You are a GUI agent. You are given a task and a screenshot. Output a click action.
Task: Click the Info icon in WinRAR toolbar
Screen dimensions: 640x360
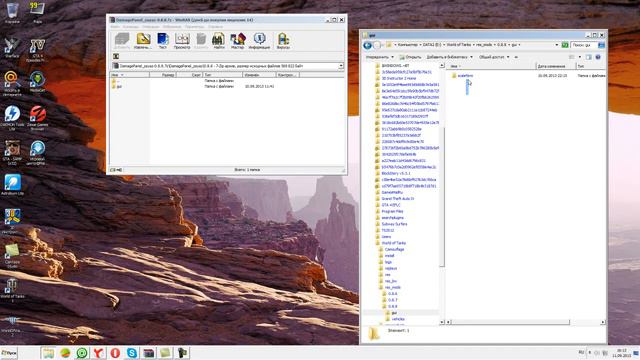pos(259,41)
